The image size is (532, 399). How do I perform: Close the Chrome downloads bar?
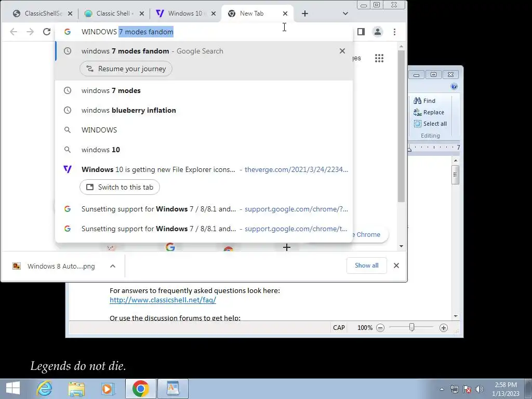coord(396,265)
